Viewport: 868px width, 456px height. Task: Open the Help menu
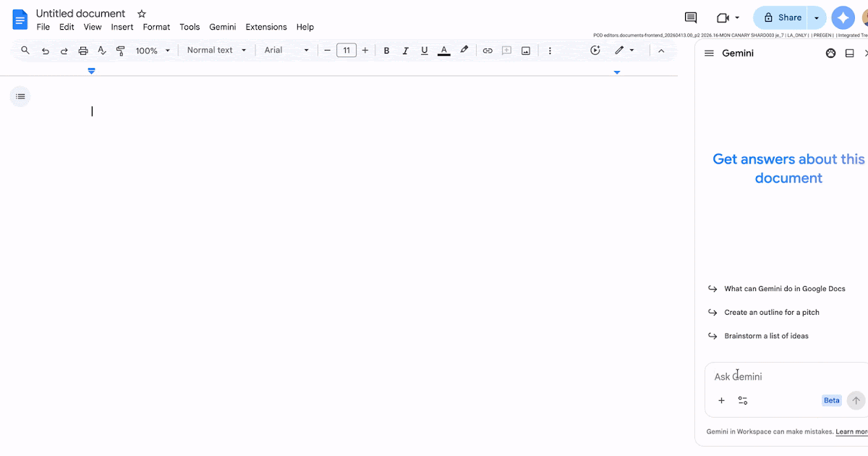pos(305,27)
